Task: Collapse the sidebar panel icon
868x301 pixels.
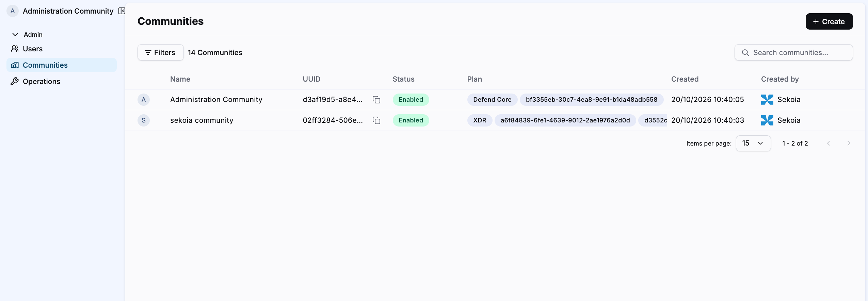Action: [x=122, y=11]
